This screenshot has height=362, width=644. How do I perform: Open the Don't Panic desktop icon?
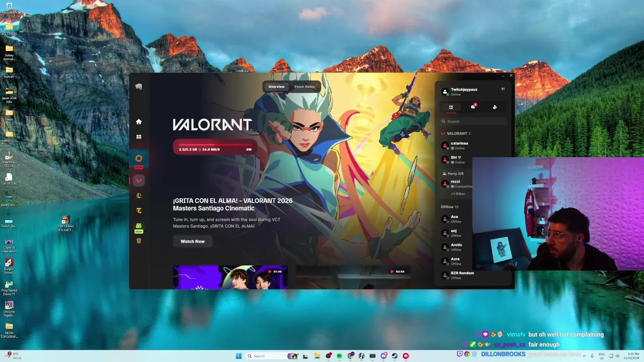[x=65, y=224]
